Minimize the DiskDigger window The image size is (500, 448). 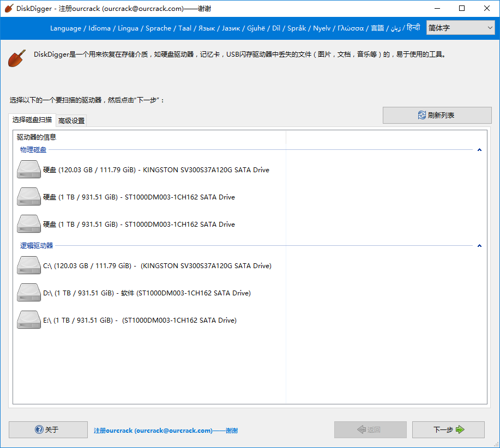click(437, 8)
